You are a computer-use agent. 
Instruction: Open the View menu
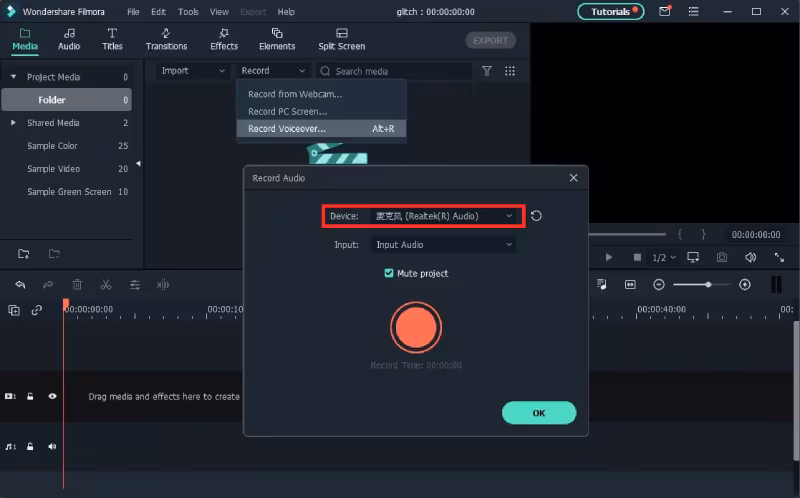pos(219,11)
